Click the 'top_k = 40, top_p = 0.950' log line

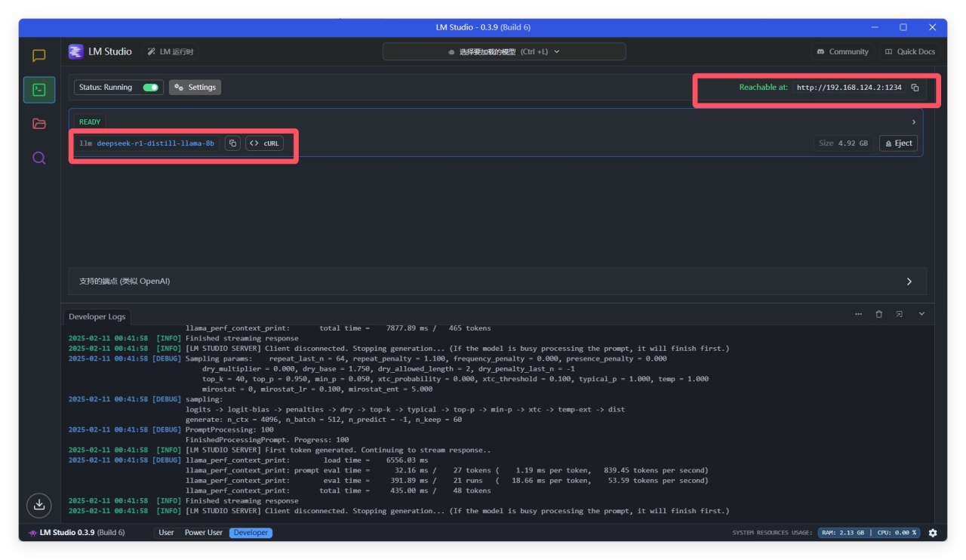(455, 379)
